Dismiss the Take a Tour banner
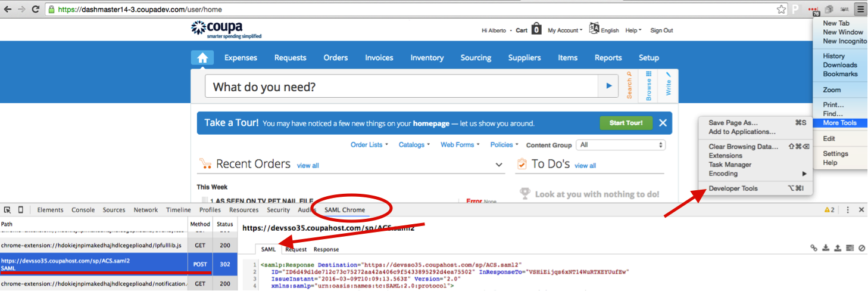The width and height of the screenshot is (868, 291). [x=663, y=123]
